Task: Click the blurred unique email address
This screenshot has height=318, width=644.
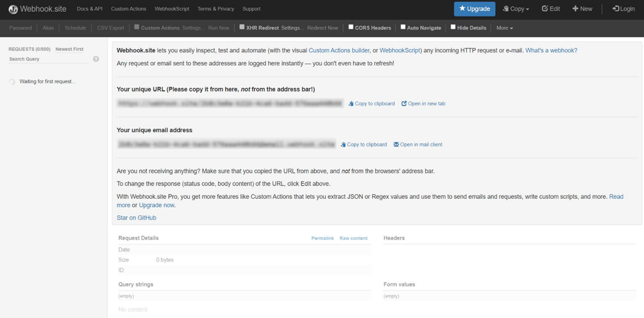Action: click(x=226, y=145)
